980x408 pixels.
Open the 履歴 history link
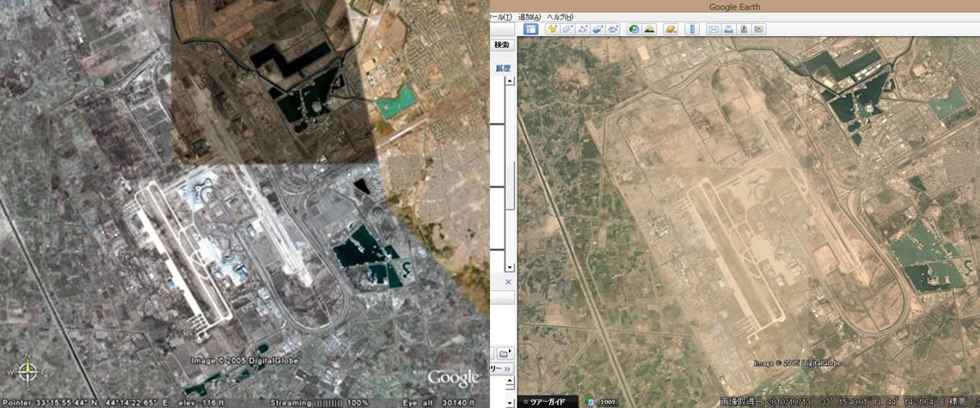pyautogui.click(x=503, y=68)
